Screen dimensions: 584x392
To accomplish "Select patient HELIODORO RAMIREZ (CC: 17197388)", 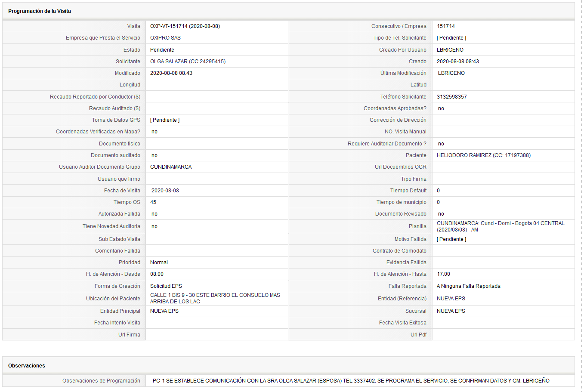I will (x=484, y=155).
